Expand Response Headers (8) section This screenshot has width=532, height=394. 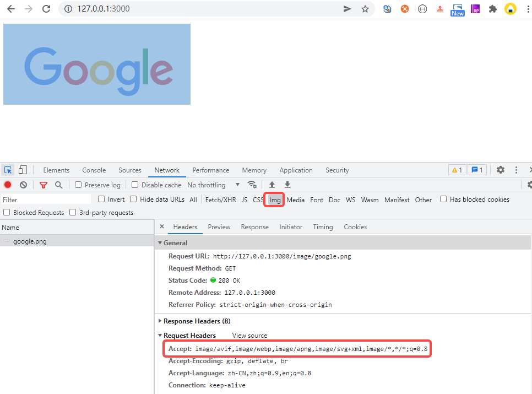click(160, 321)
